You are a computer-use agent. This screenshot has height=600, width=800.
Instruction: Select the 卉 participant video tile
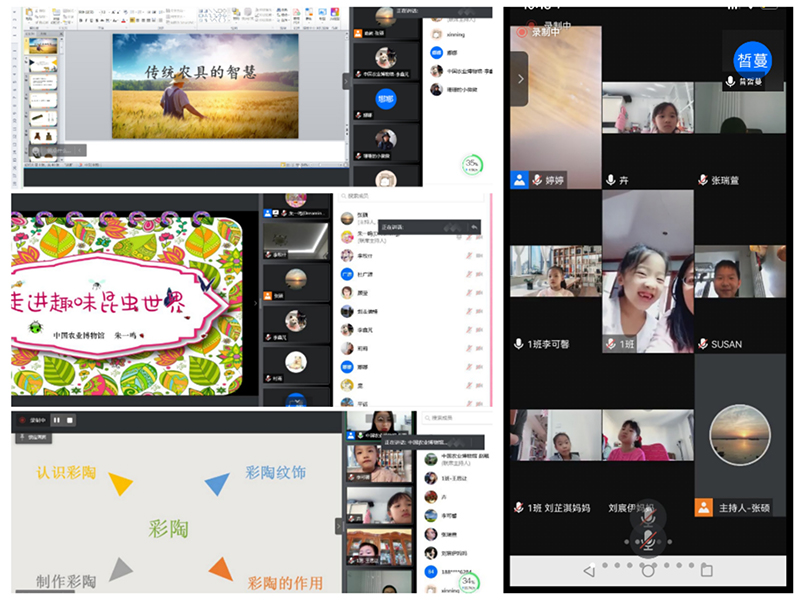pyautogui.click(x=648, y=108)
